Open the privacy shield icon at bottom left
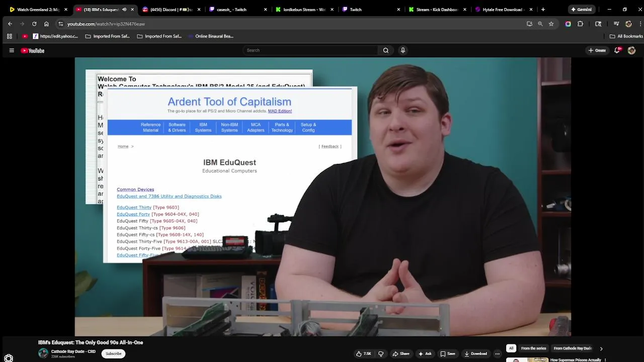Image resolution: width=644 pixels, height=362 pixels. click(x=8, y=358)
